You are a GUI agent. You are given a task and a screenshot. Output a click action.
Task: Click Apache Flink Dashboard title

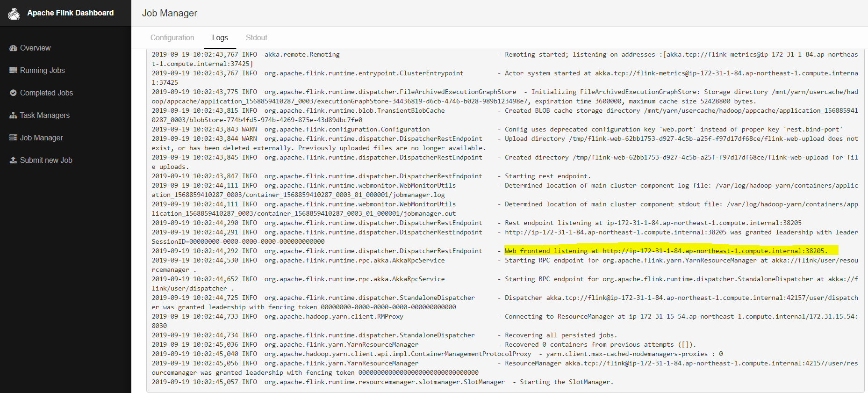click(x=70, y=13)
